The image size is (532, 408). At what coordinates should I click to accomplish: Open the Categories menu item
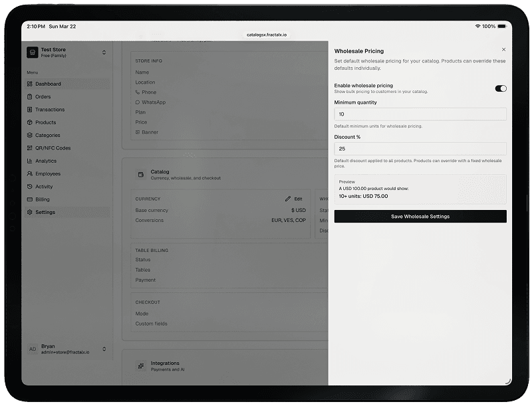48,136
